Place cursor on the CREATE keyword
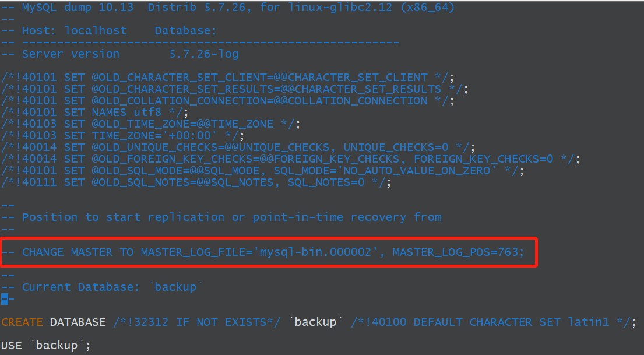 [22, 322]
